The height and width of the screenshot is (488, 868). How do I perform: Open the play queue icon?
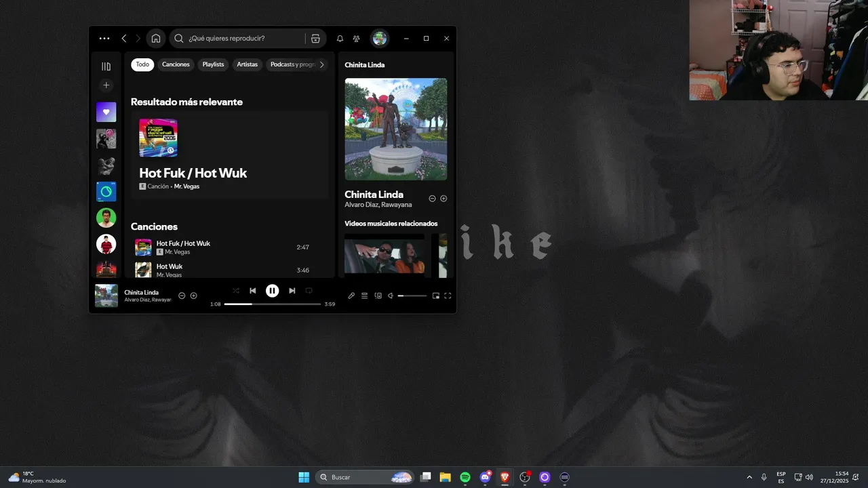click(x=364, y=296)
